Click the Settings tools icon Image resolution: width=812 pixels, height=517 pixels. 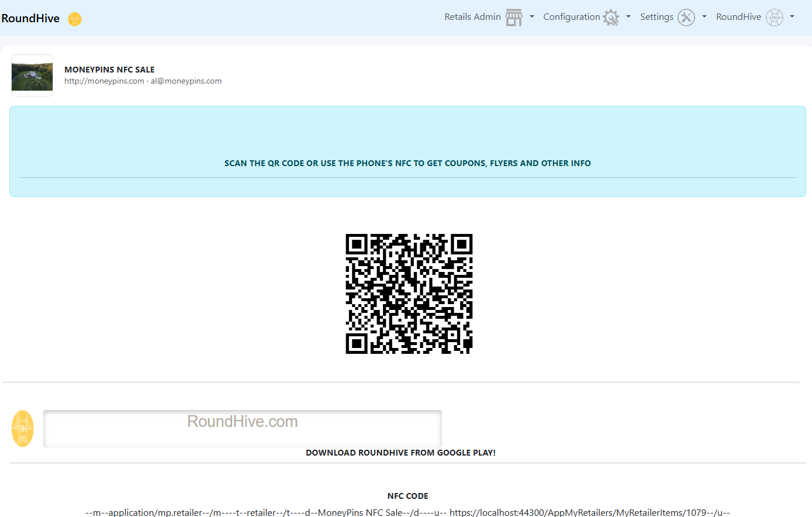(686, 18)
